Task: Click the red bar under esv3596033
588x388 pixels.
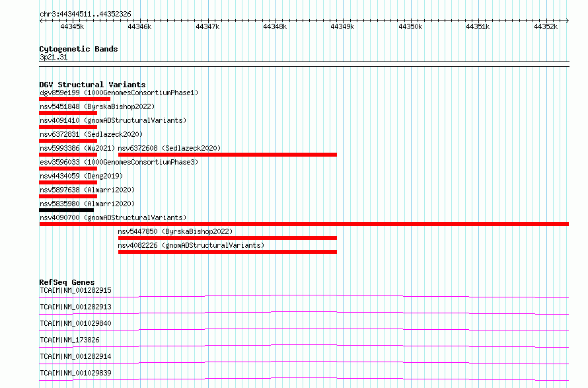Action: tap(68, 169)
